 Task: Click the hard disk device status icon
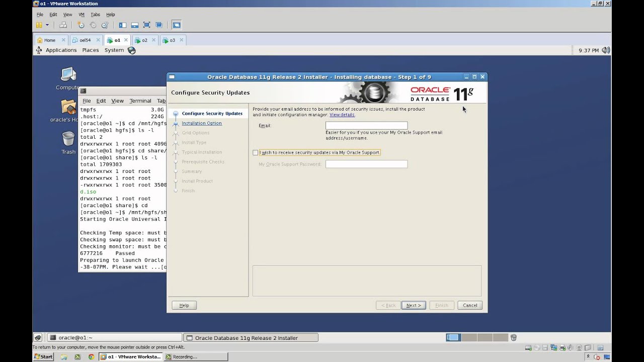click(x=528, y=347)
